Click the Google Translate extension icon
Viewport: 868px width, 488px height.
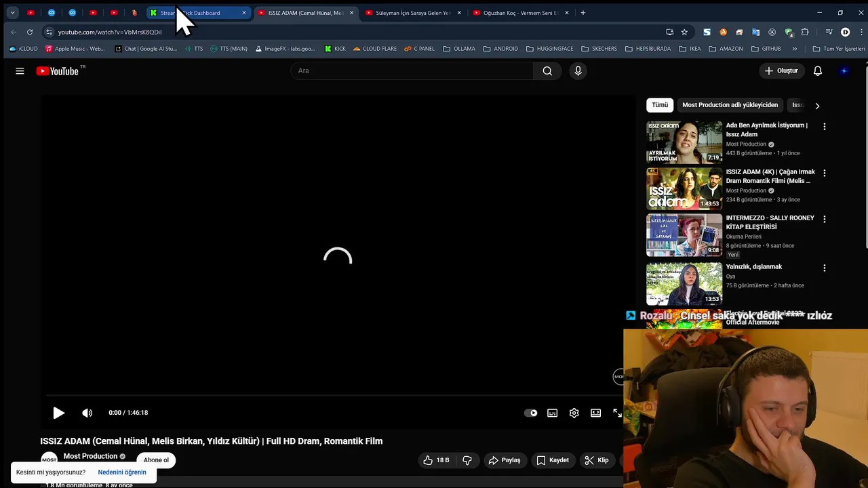pos(756,32)
